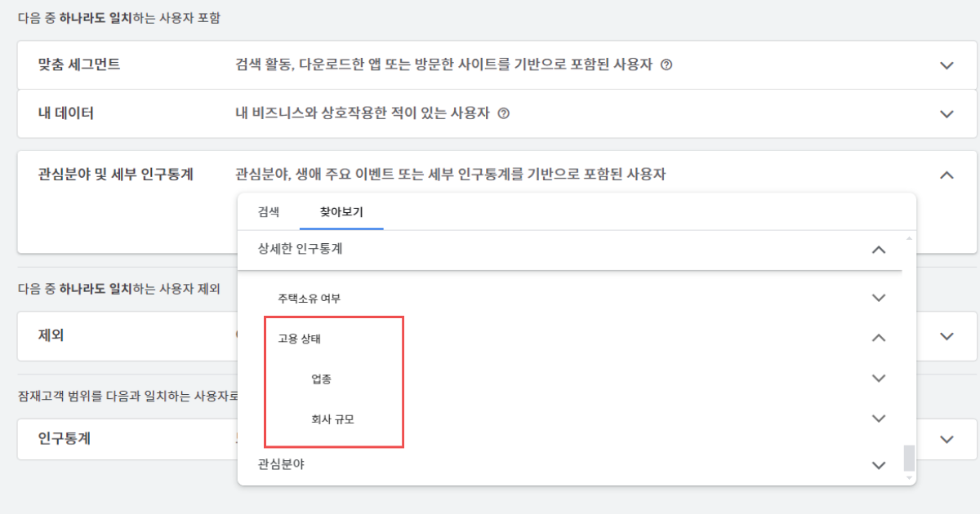Expand the 업종 chevron arrow

coord(879,378)
